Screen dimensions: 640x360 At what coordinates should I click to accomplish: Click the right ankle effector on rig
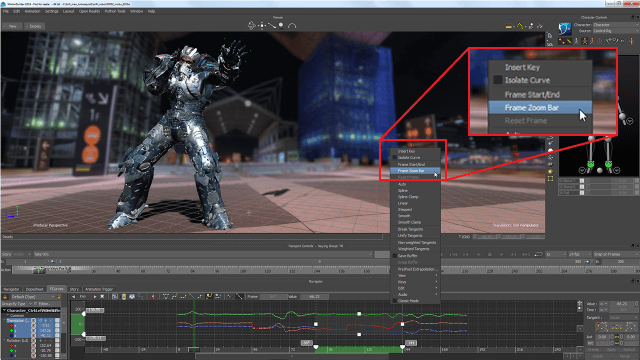(x=609, y=164)
